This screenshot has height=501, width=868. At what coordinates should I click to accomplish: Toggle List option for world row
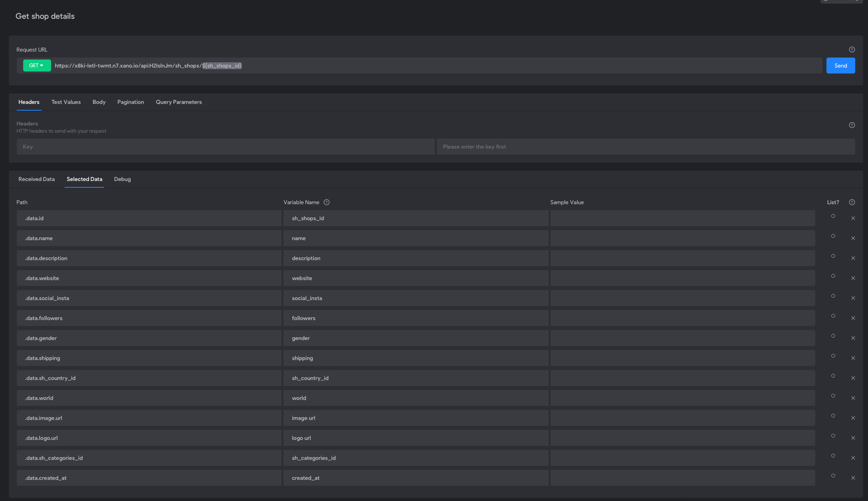[833, 396]
